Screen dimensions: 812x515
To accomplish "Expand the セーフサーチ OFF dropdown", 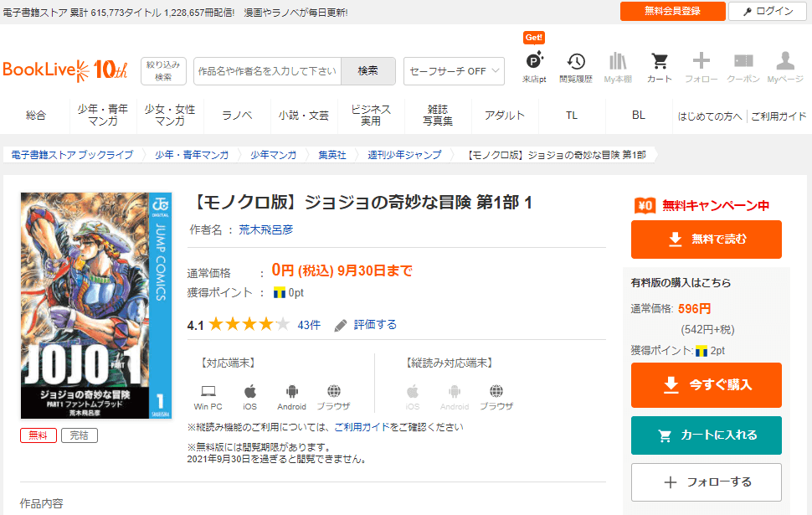I will tap(454, 71).
